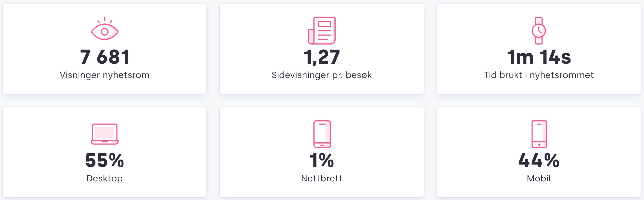Click the tablet Nettbrett icon
This screenshot has height=200, width=644.
[322, 134]
